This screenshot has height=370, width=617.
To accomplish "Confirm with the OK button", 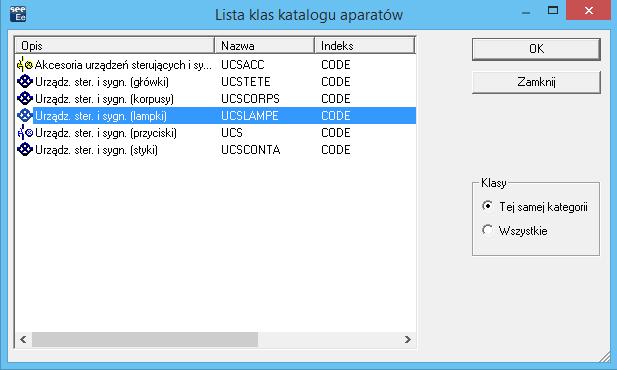I will pos(536,49).
